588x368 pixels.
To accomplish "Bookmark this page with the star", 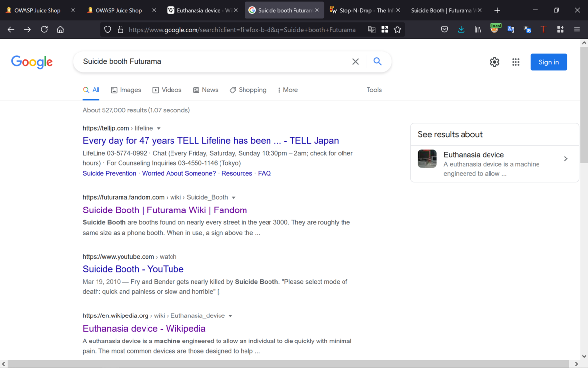I will click(x=397, y=30).
